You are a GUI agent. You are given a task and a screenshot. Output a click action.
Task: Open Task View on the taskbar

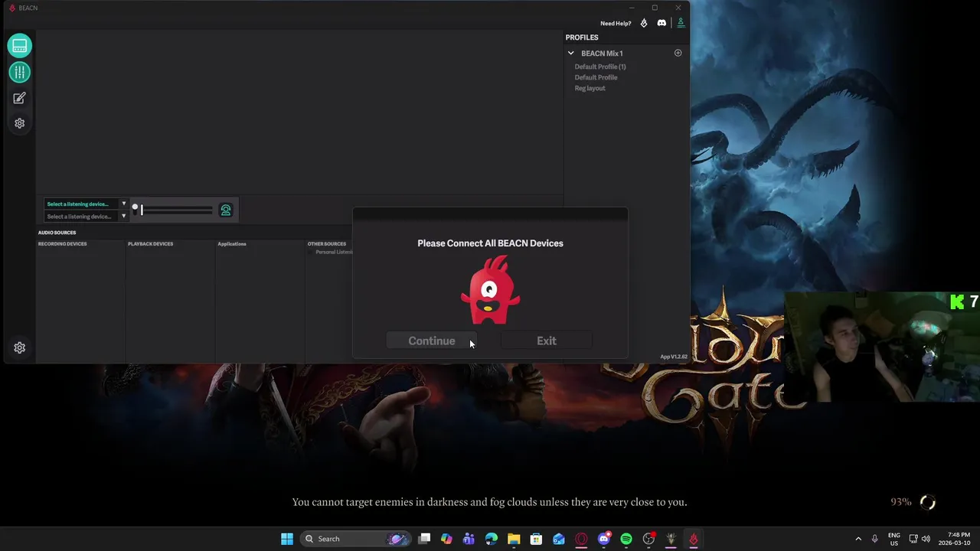(x=425, y=539)
